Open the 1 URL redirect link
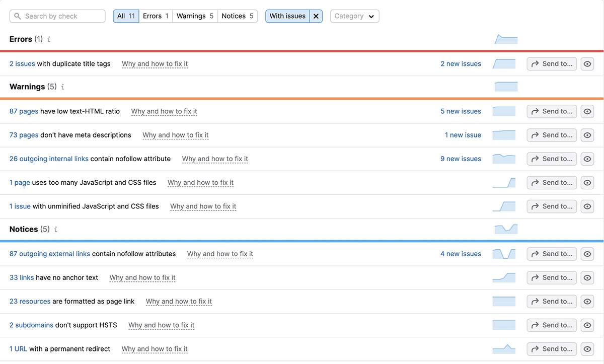Screen dimensions: 604x364 18,349
